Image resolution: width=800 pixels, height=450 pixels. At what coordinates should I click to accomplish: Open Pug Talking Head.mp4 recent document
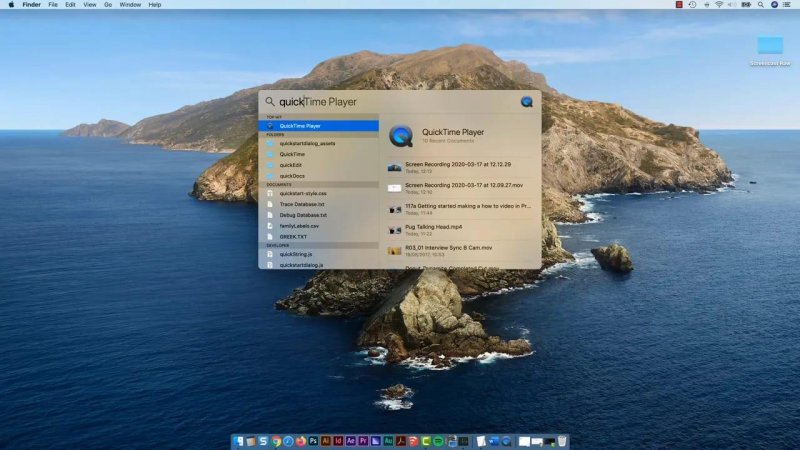coord(461,230)
